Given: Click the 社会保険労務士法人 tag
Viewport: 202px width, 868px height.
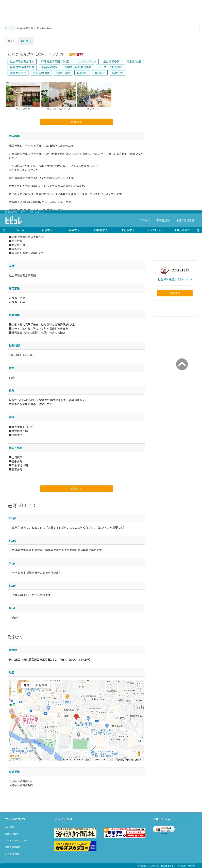Looking at the screenshot, I should tap(22, 62).
